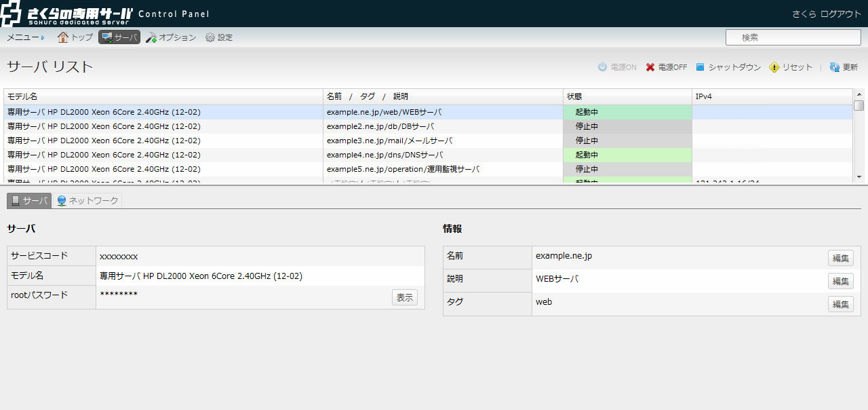Click the シャットダウン shutdown icon
868x410 pixels.
701,67
